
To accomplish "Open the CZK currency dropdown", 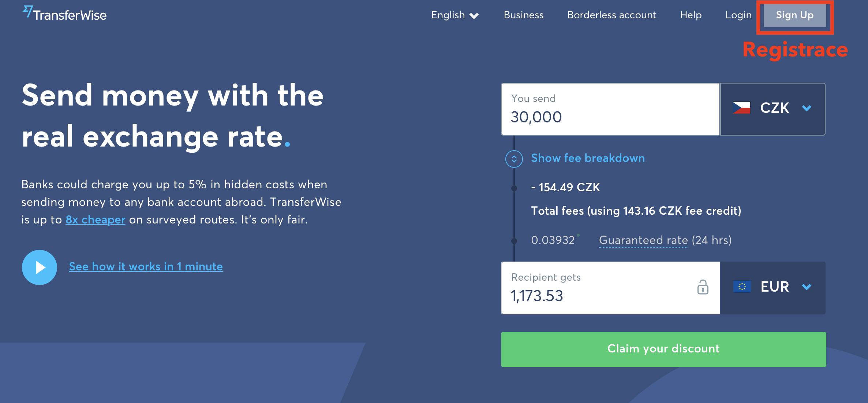I will pyautogui.click(x=772, y=109).
